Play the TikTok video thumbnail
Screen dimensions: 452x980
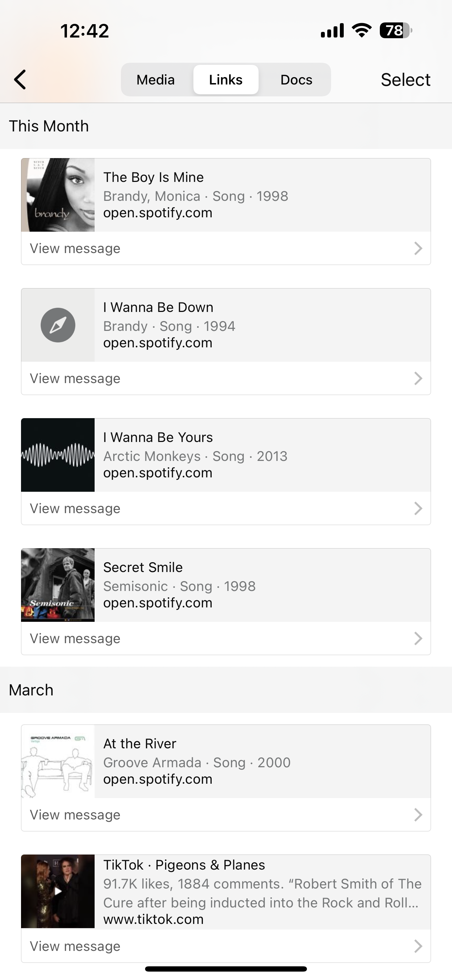tap(58, 891)
